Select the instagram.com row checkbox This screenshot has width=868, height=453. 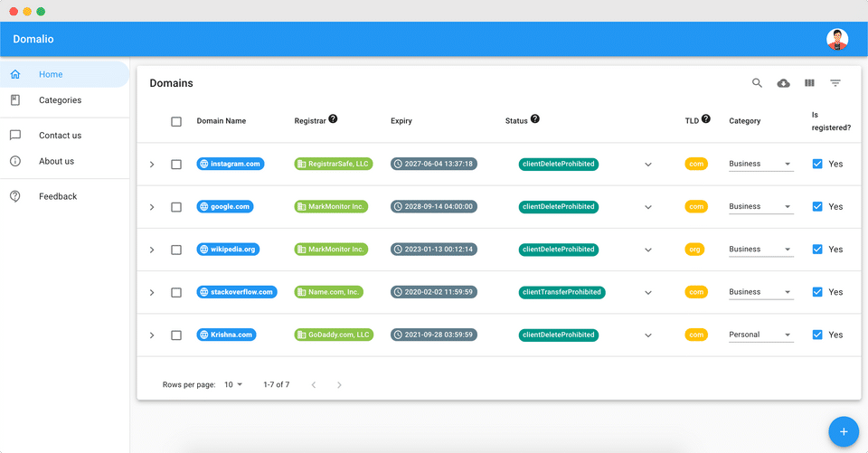[176, 165]
